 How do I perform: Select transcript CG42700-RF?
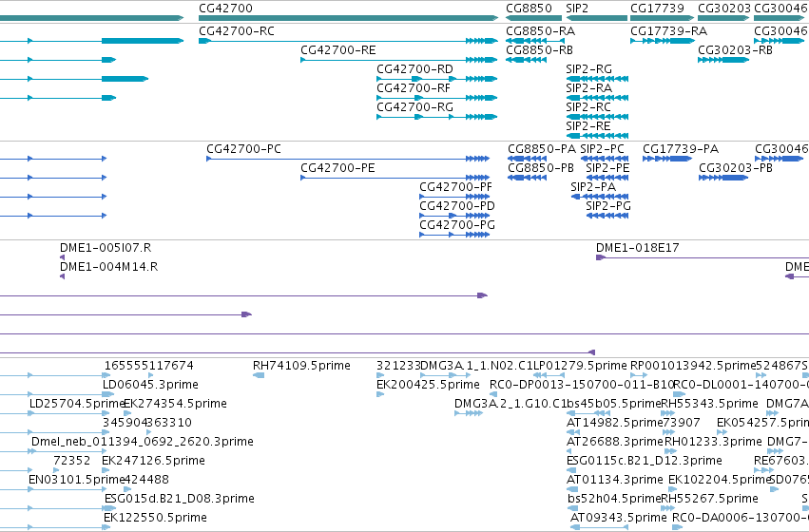(x=437, y=98)
